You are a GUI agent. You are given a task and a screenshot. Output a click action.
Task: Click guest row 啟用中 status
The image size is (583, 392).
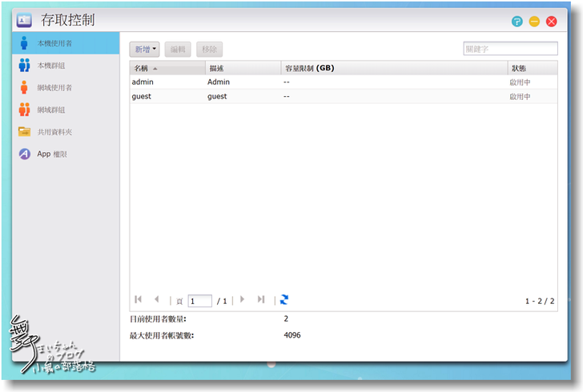520,97
